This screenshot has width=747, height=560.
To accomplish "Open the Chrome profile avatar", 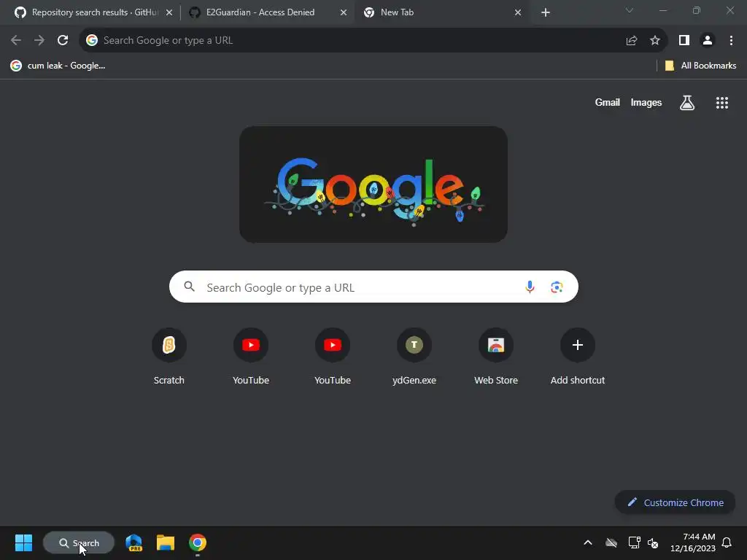I will [708, 41].
